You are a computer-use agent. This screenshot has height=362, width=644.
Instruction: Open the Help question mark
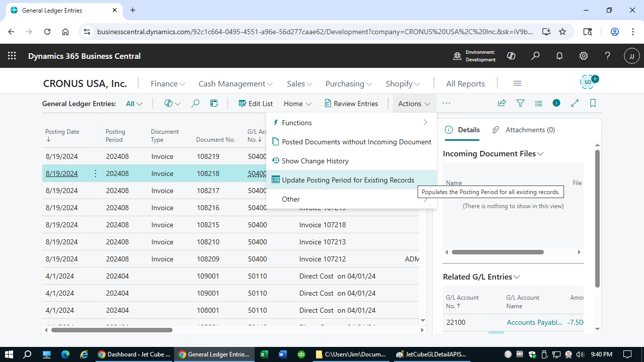[608, 56]
